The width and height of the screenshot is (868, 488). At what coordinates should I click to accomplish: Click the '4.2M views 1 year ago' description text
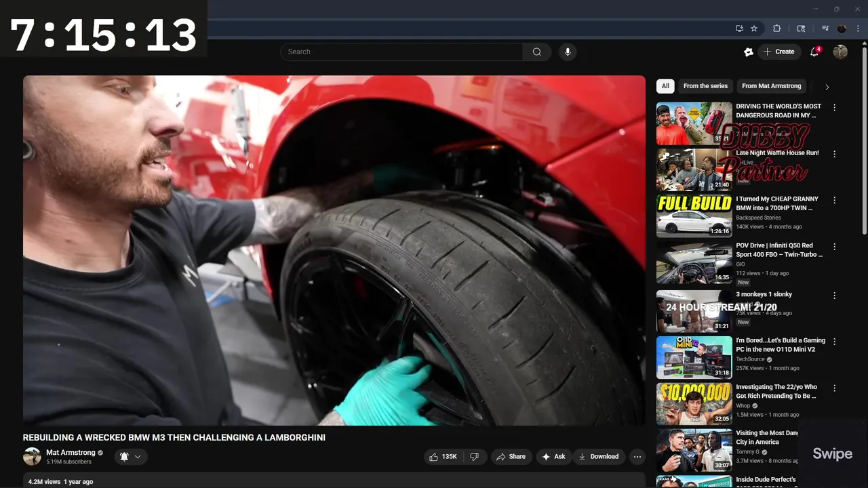point(60,482)
